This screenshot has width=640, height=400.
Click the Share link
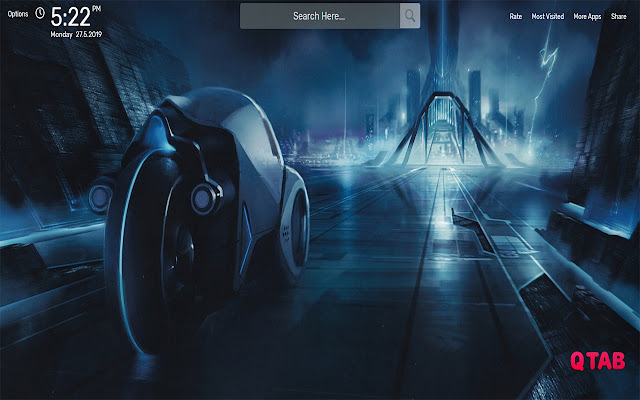618,16
